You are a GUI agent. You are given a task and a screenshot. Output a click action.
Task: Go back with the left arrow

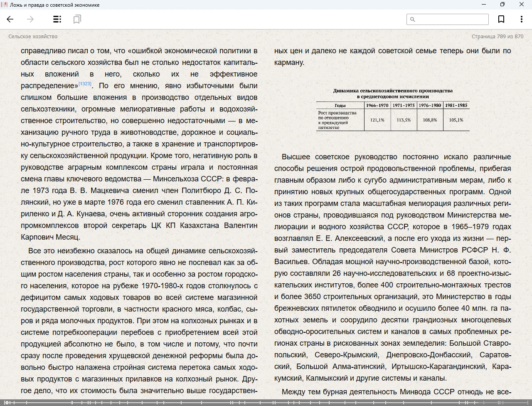coord(10,19)
